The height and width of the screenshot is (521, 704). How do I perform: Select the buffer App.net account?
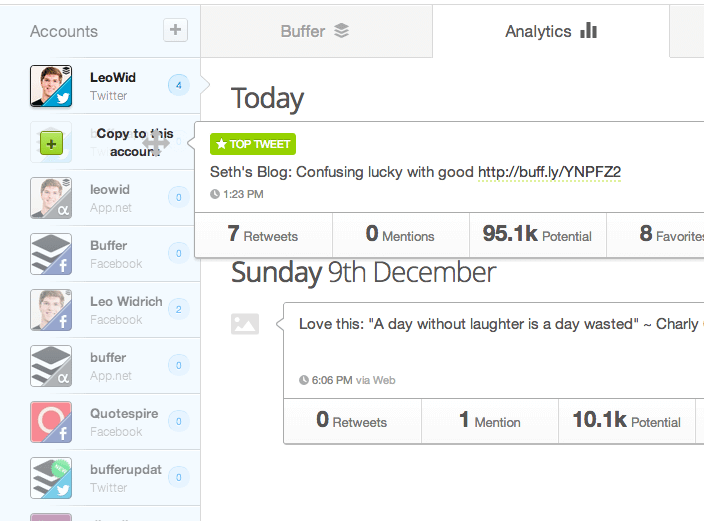point(108,366)
